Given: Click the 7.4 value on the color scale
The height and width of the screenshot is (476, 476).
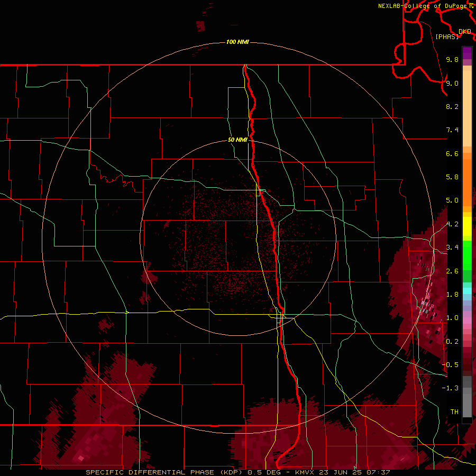Looking at the screenshot, I should (452, 130).
